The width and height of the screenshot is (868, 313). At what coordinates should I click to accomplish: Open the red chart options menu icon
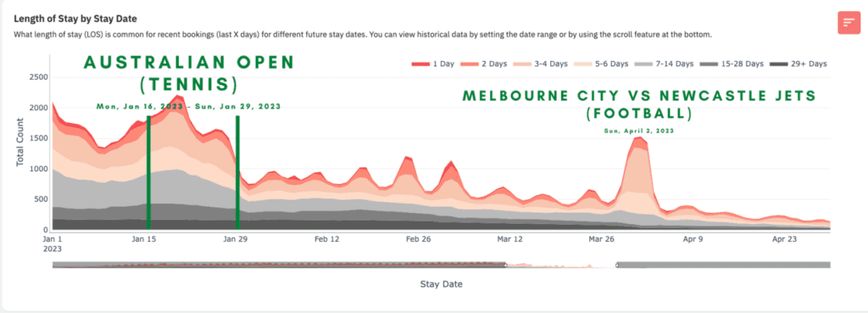(x=849, y=23)
